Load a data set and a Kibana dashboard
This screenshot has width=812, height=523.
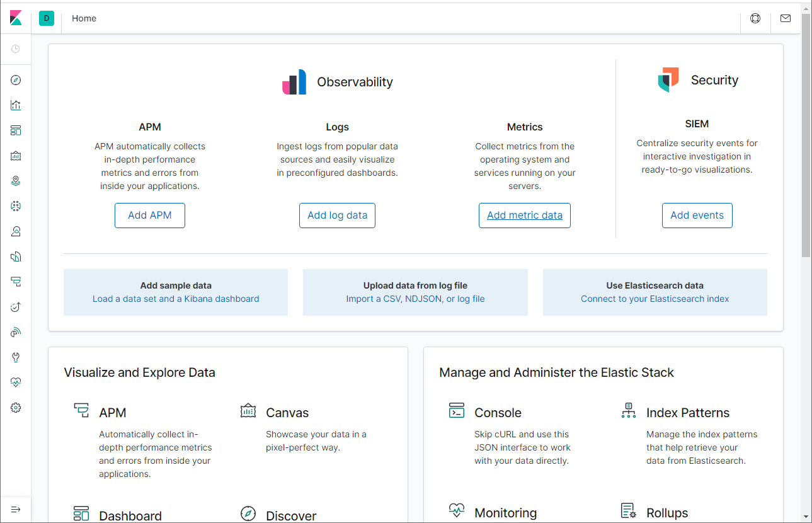pos(176,299)
